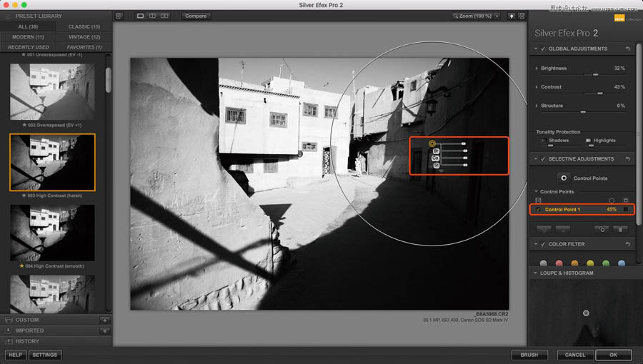Open SETTINGS
This screenshot has height=364, width=643.
(x=45, y=355)
